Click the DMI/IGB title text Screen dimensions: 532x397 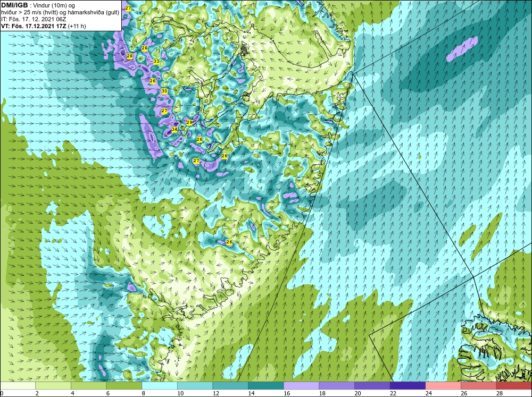14,5
